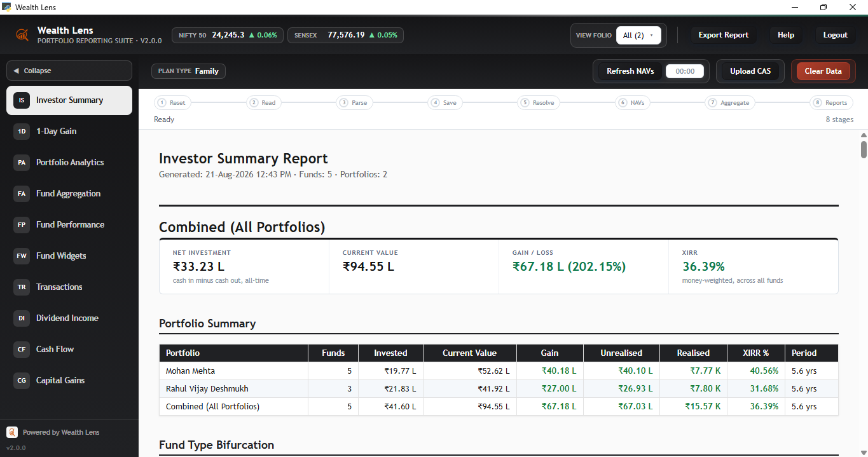
Task: Click stage 7 Aggregate in progress tracker
Action: pyautogui.click(x=729, y=103)
